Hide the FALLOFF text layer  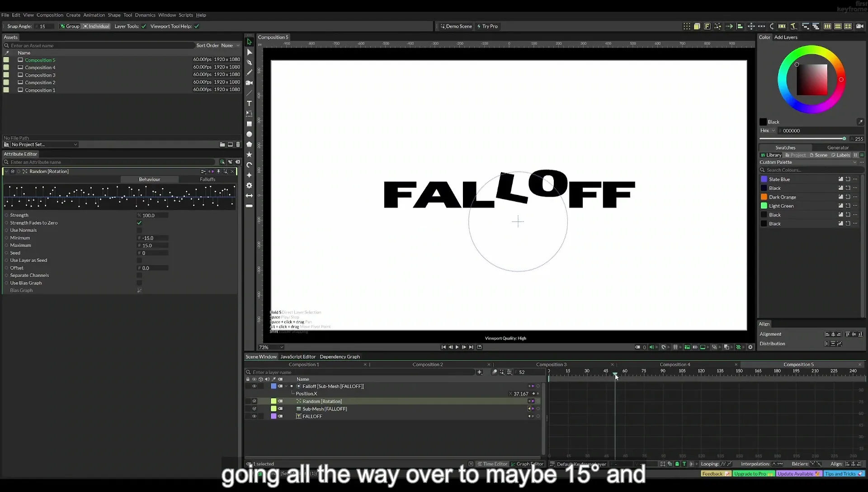pyautogui.click(x=254, y=416)
